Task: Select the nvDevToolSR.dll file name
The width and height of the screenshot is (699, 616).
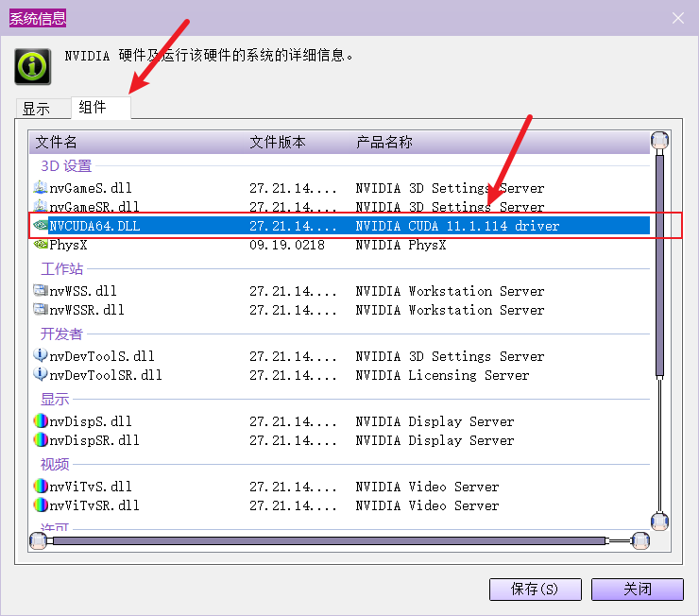Action: coord(106,375)
